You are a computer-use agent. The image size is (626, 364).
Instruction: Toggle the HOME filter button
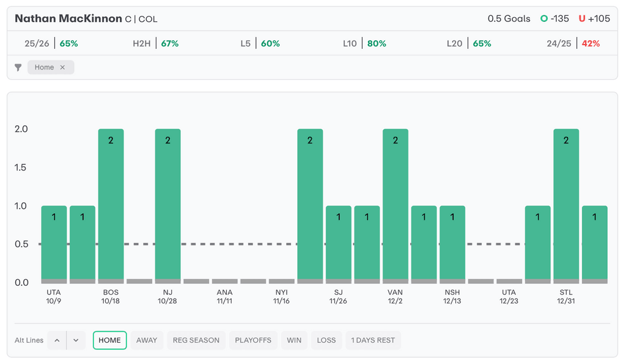[109, 340]
